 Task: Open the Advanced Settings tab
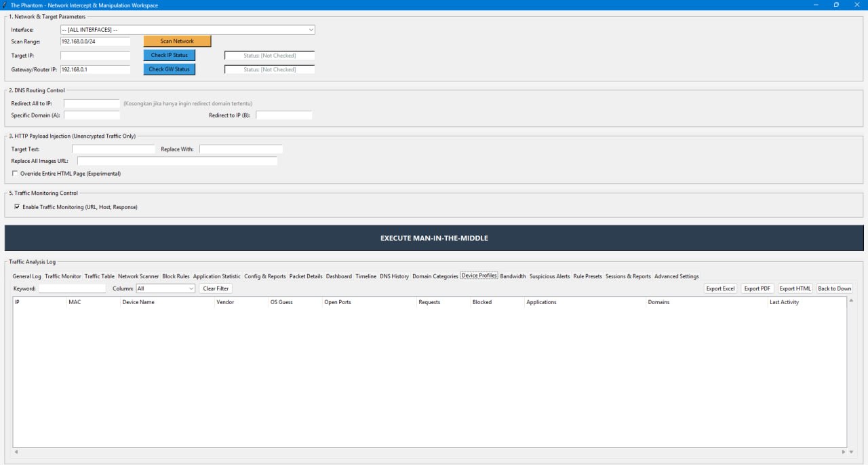677,276
